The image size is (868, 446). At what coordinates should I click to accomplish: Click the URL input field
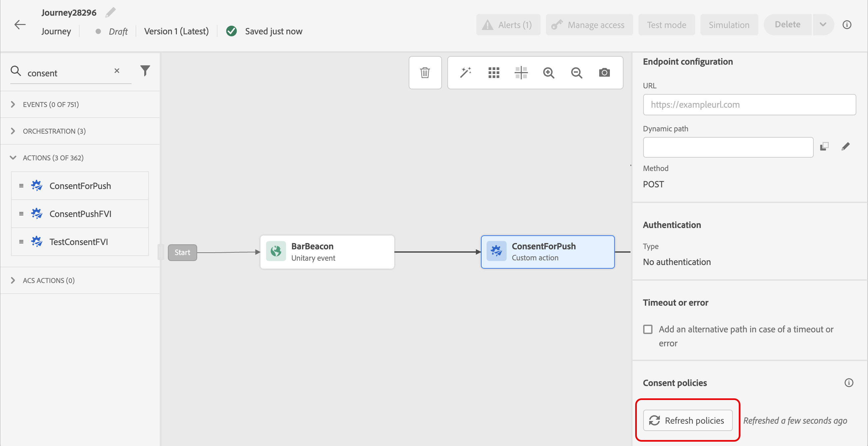click(749, 105)
